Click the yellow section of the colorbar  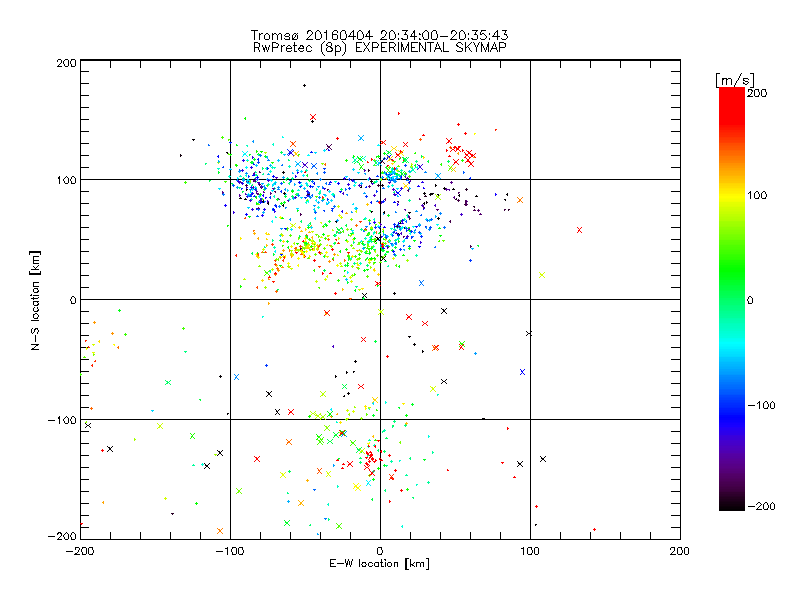click(x=732, y=196)
